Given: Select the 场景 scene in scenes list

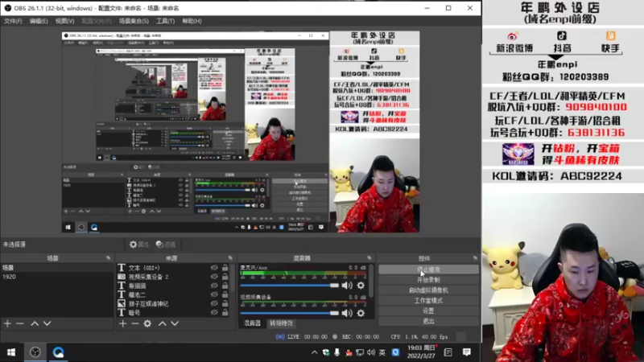Looking at the screenshot, I should click(x=56, y=268).
